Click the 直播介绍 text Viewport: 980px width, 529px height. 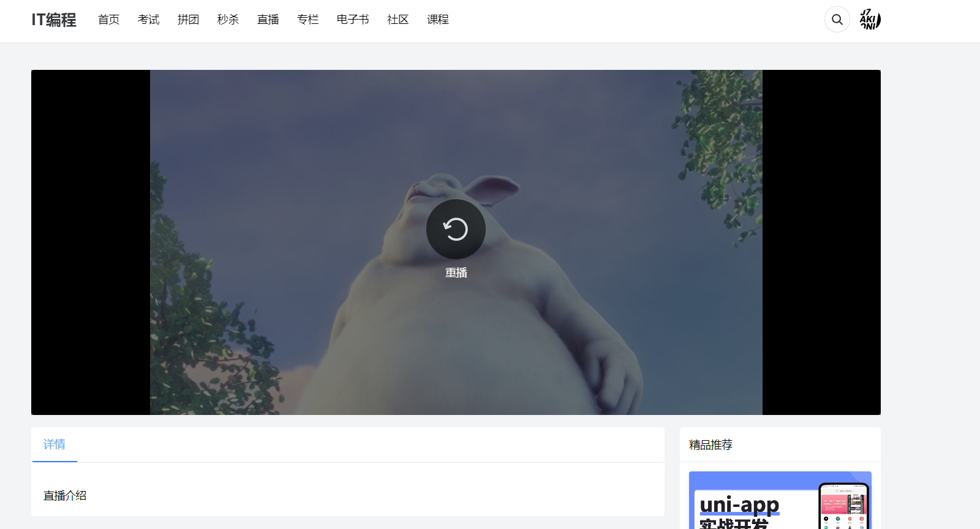click(65, 496)
